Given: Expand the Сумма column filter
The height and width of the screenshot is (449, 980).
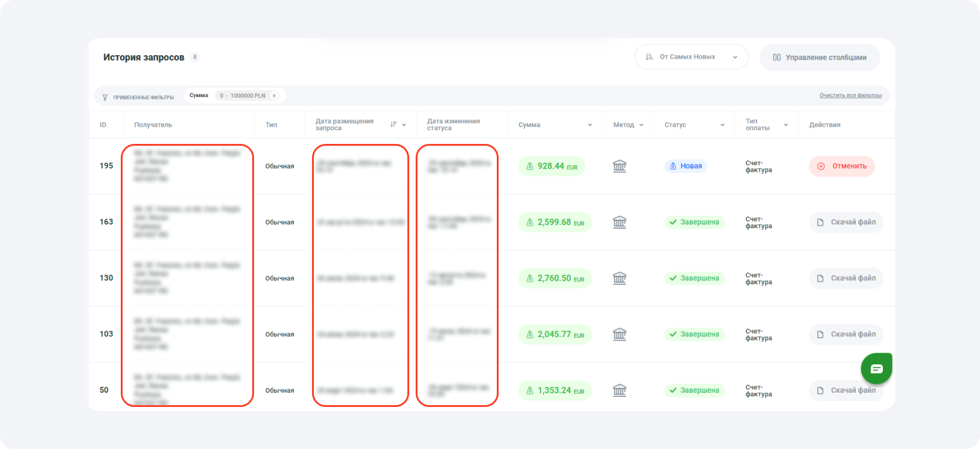Looking at the screenshot, I should (590, 125).
